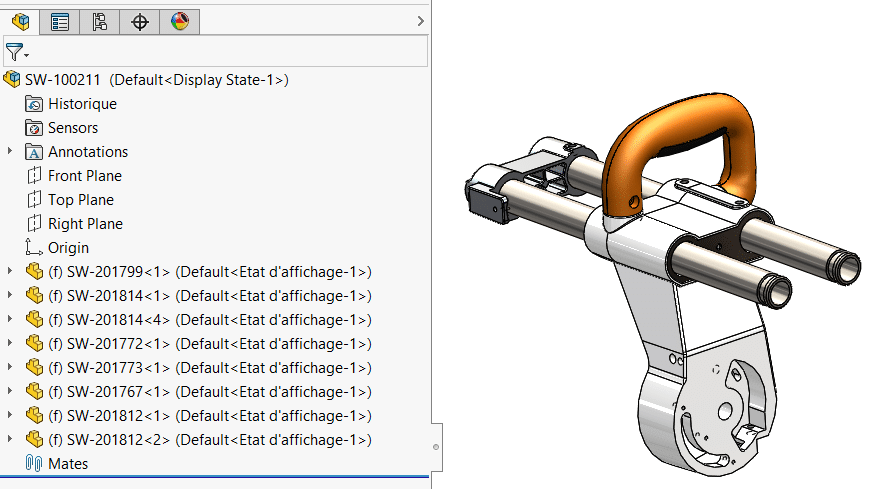873x489 pixels.
Task: Click the Mates paperclip icon
Action: [x=34, y=463]
